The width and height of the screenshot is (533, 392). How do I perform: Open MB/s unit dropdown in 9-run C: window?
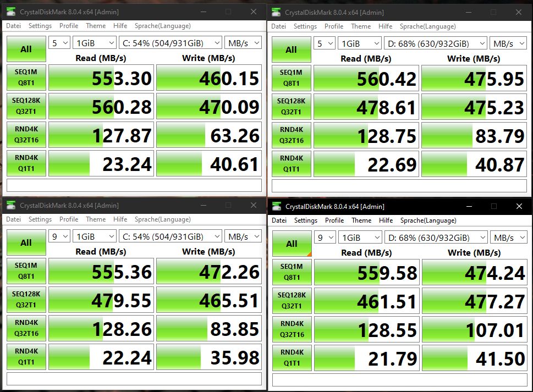point(243,236)
